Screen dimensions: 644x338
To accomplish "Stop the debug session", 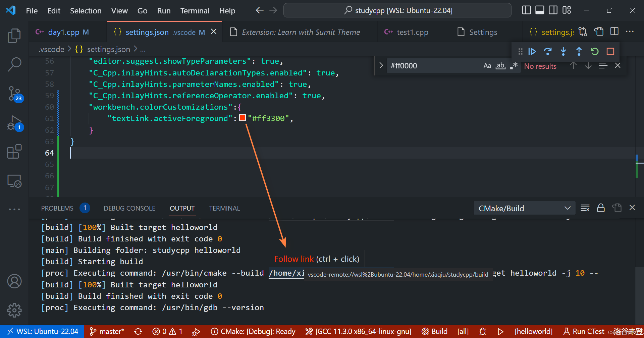I will click(610, 51).
